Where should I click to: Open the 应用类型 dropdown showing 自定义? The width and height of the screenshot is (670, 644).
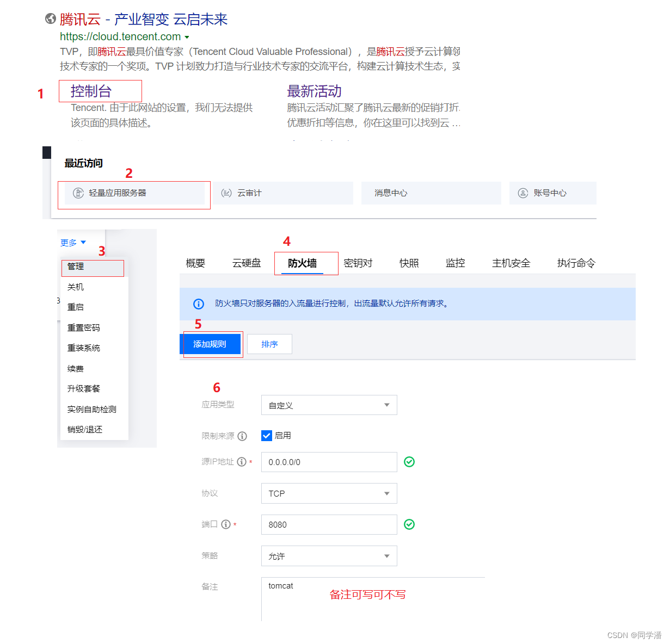pos(329,405)
